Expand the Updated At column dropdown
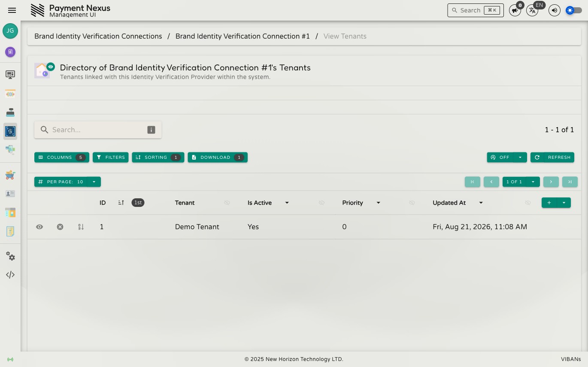588x367 pixels. (x=481, y=203)
